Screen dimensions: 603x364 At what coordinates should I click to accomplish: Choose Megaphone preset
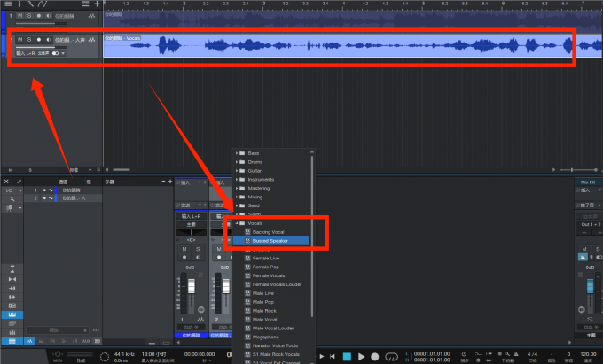pos(265,337)
